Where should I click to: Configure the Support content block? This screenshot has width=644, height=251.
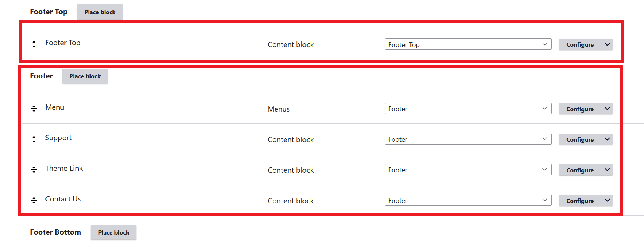(x=580, y=139)
